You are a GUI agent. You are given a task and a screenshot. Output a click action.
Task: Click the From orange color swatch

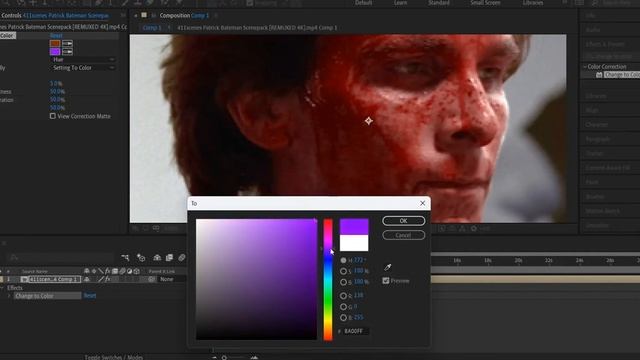point(55,43)
